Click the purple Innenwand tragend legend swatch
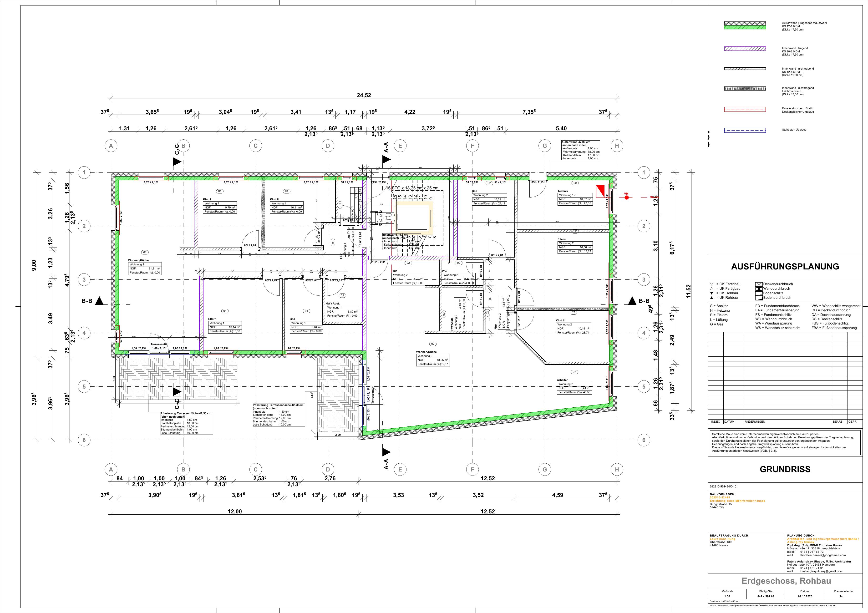Screen dimensions: 868x613 (x=745, y=48)
